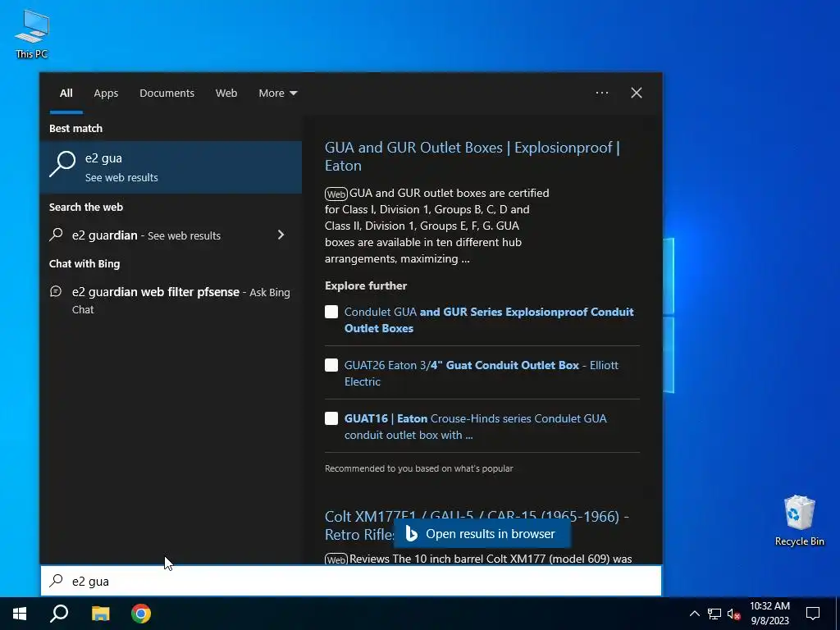840x630 pixels.
Task: Launch Google Chrome from the taskbar
Action: (x=141, y=614)
